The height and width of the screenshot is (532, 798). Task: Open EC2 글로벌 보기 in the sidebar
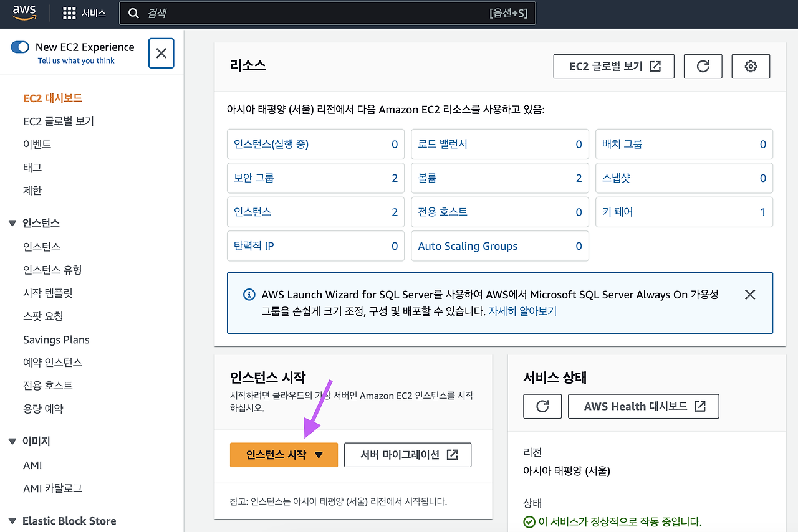59,121
